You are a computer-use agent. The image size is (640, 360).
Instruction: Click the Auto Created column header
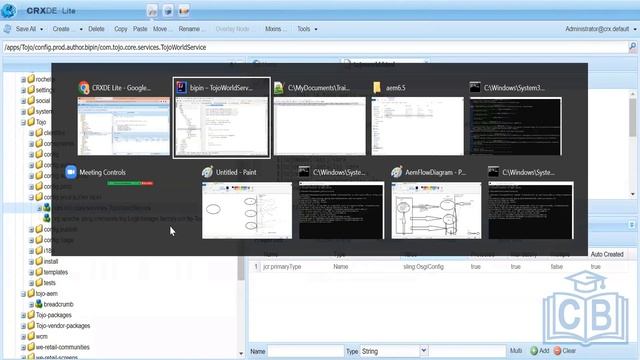pos(607,254)
